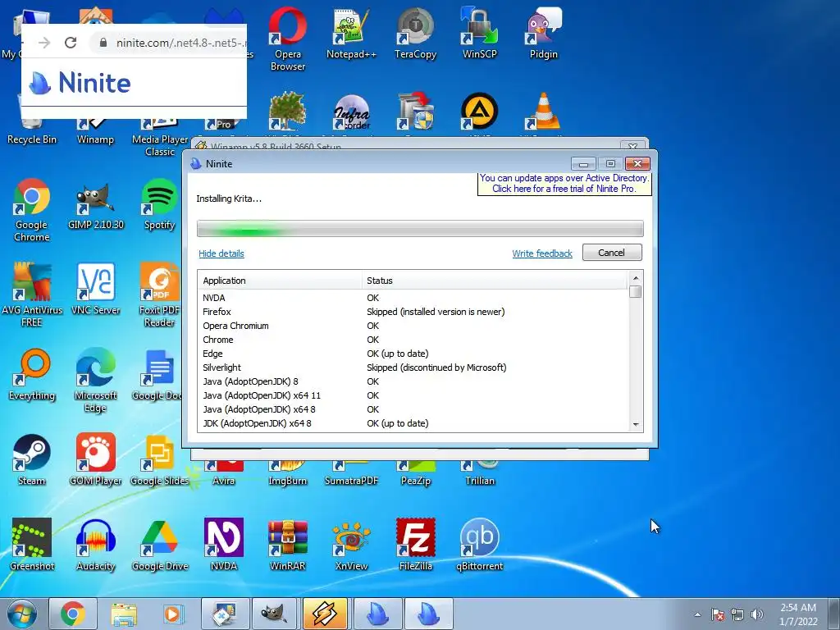Open Windows Explorer from taskbar

(124, 614)
